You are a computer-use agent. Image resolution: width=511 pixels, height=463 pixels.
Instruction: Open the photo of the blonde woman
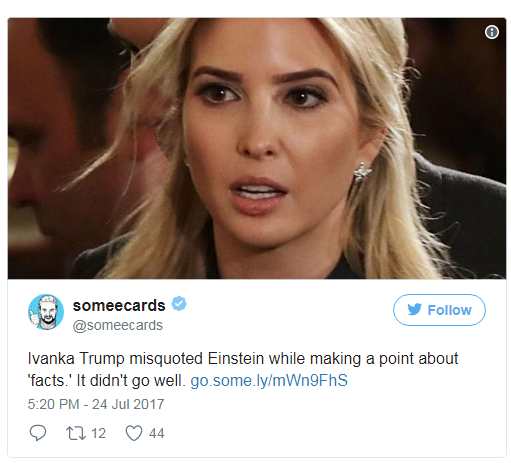pos(257,148)
